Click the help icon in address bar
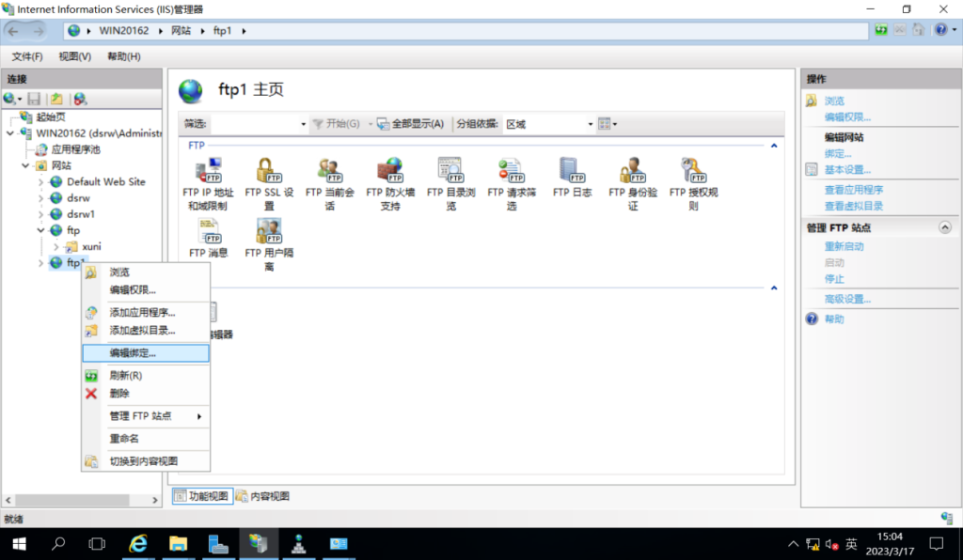The image size is (963, 560). point(940,30)
